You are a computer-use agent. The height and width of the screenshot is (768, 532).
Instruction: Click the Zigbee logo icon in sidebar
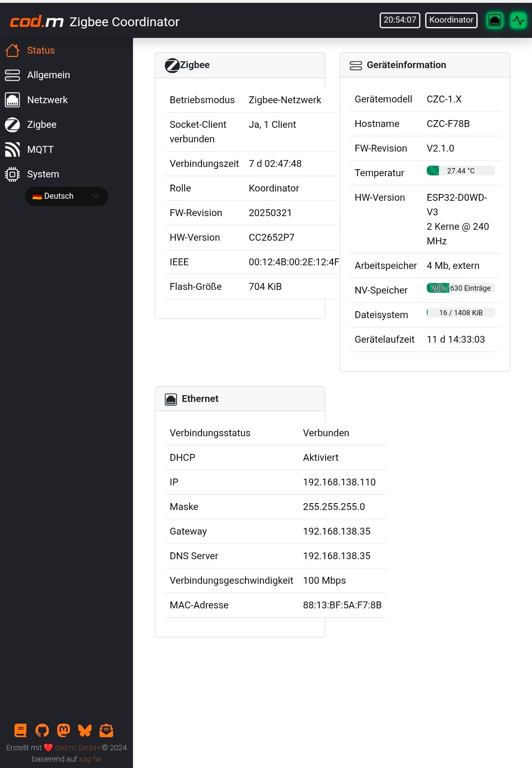pos(12,125)
